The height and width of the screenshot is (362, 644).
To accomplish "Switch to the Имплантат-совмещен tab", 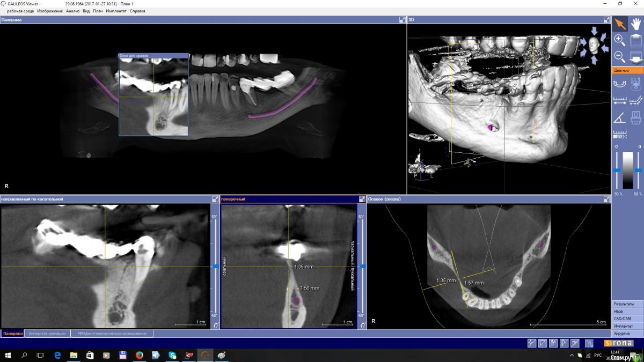I will click(48, 334).
